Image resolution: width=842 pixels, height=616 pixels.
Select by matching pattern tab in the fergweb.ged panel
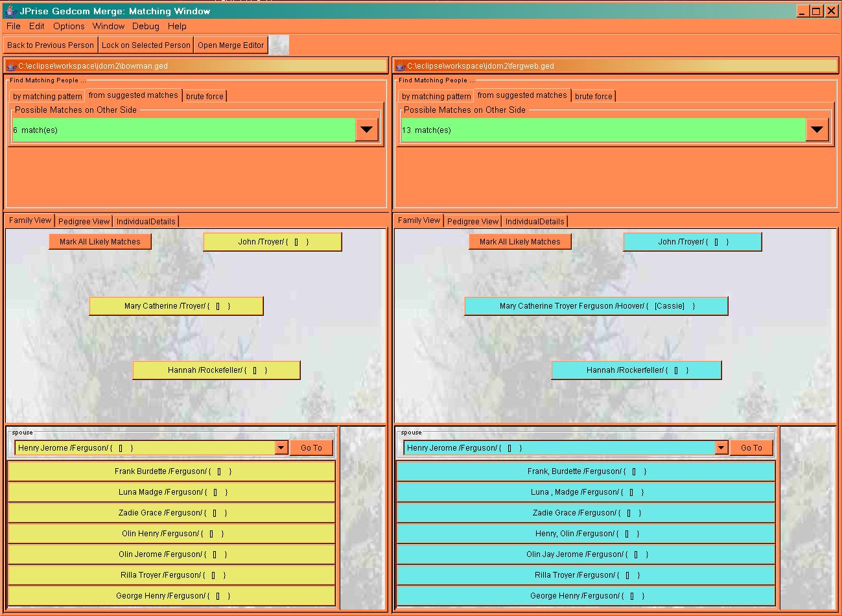[436, 96]
